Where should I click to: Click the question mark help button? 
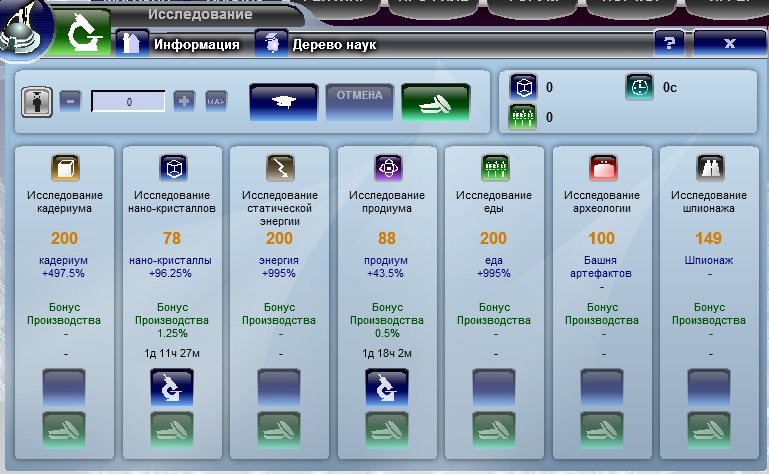669,43
